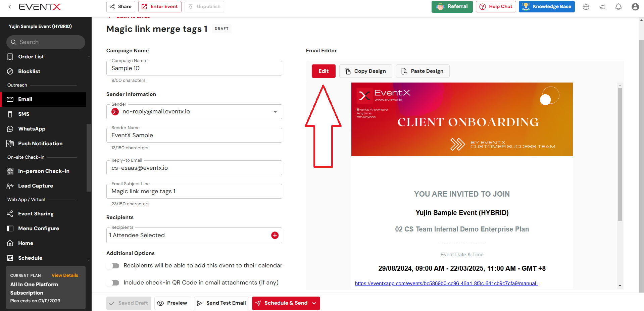Click the red plus icon to add recipients
Image resolution: width=644 pixels, height=311 pixels.
[x=275, y=235]
